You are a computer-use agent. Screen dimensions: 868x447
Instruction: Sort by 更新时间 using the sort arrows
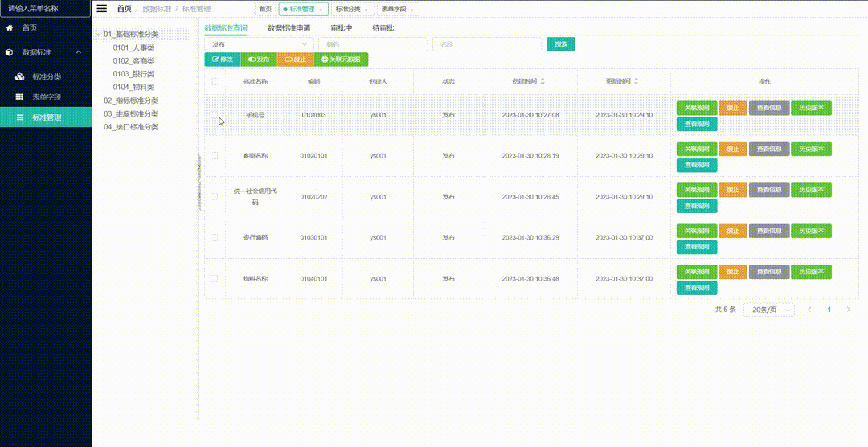point(637,81)
